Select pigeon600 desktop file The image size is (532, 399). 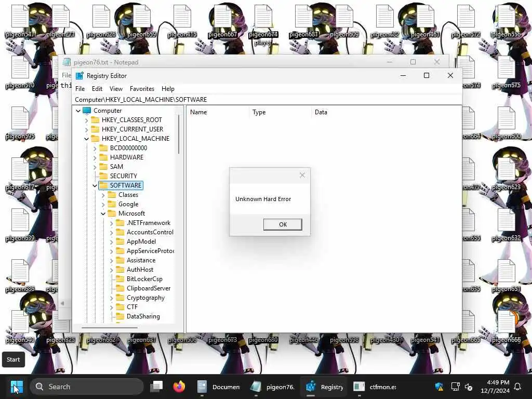click(506, 123)
